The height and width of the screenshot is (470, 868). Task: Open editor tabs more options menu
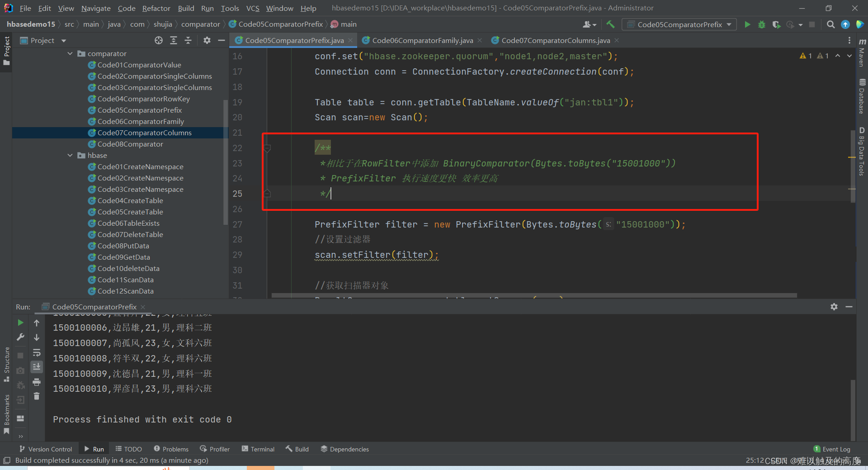point(849,40)
